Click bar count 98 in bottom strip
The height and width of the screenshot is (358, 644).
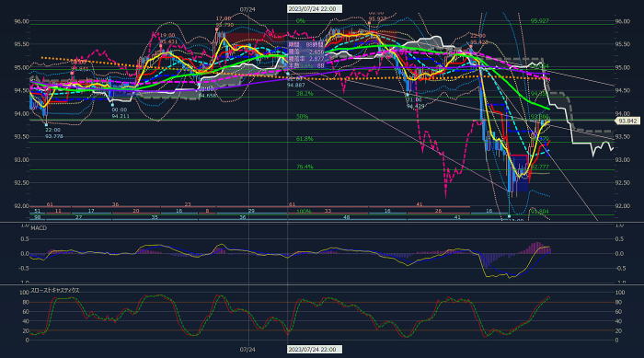point(37,217)
